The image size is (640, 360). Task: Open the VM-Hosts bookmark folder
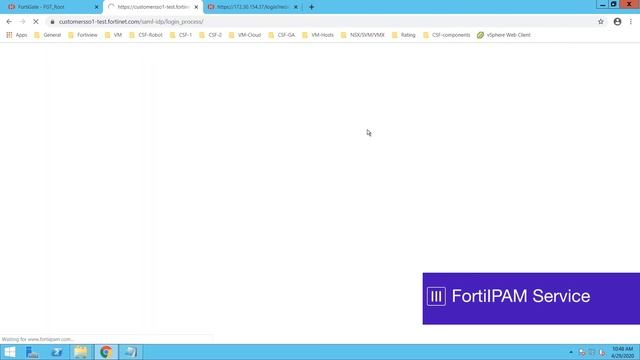pos(318,35)
